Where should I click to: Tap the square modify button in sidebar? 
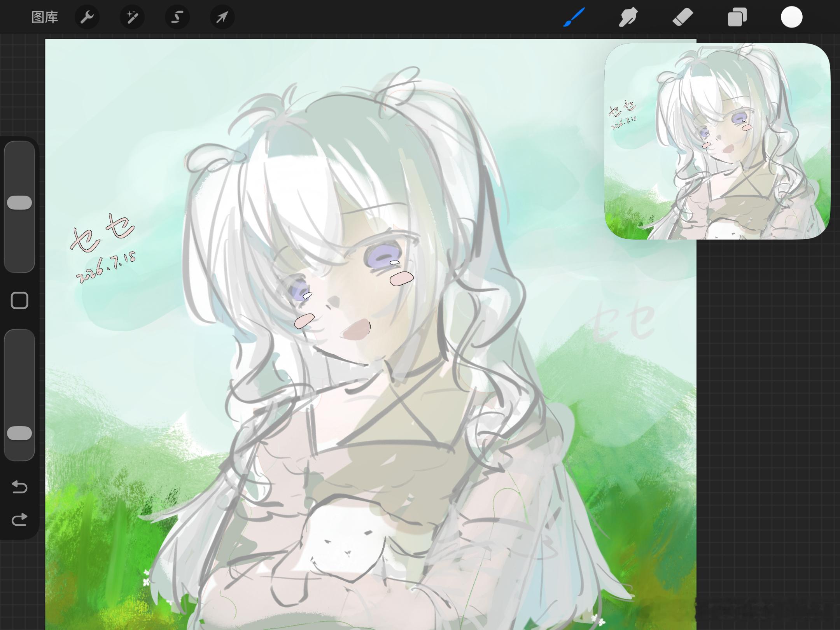coord(19,301)
